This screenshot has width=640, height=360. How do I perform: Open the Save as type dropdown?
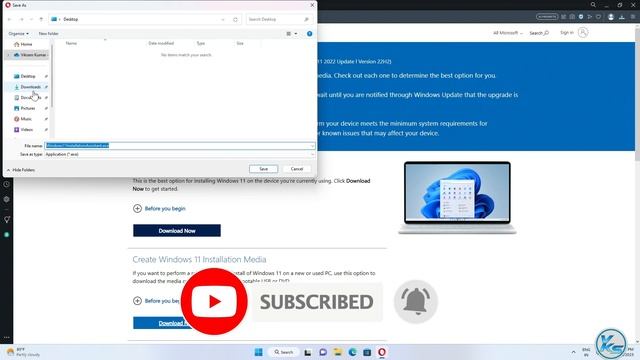tap(180, 154)
